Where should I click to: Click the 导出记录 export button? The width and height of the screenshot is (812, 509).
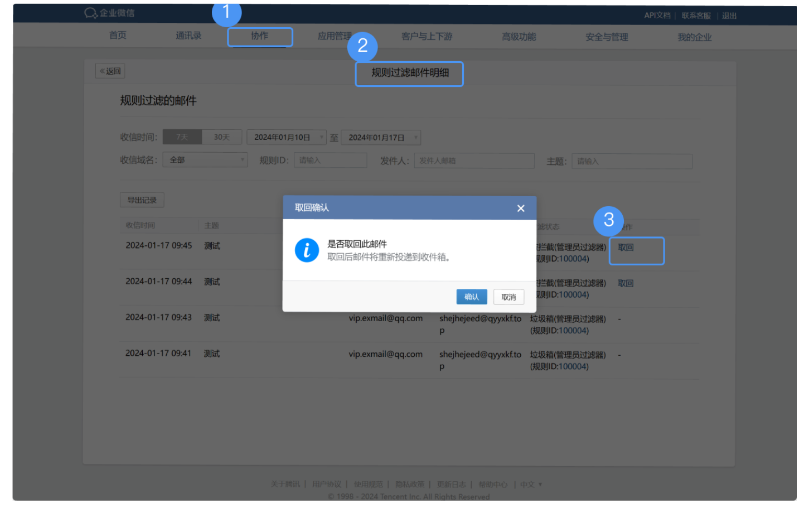point(142,199)
